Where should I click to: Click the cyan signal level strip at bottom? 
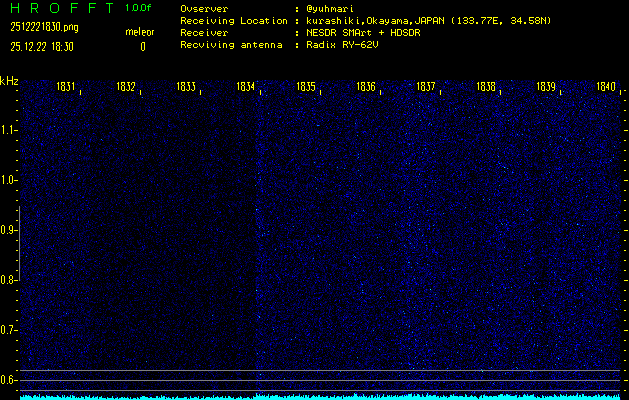(x=320, y=397)
